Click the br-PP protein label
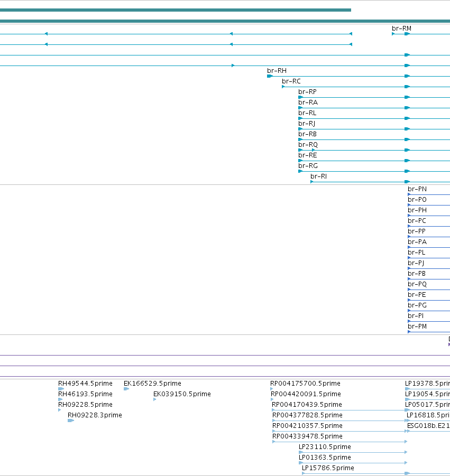The height and width of the screenshot is (476, 450). [416, 231]
